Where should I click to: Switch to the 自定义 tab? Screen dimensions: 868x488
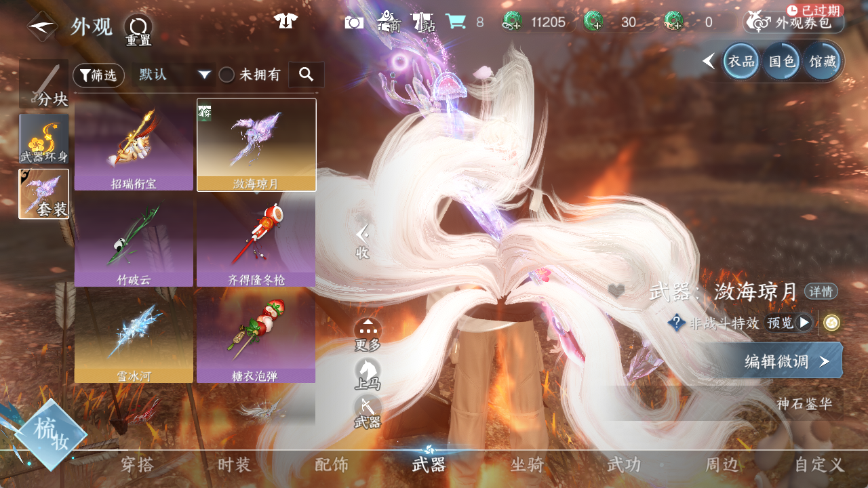coord(819,465)
